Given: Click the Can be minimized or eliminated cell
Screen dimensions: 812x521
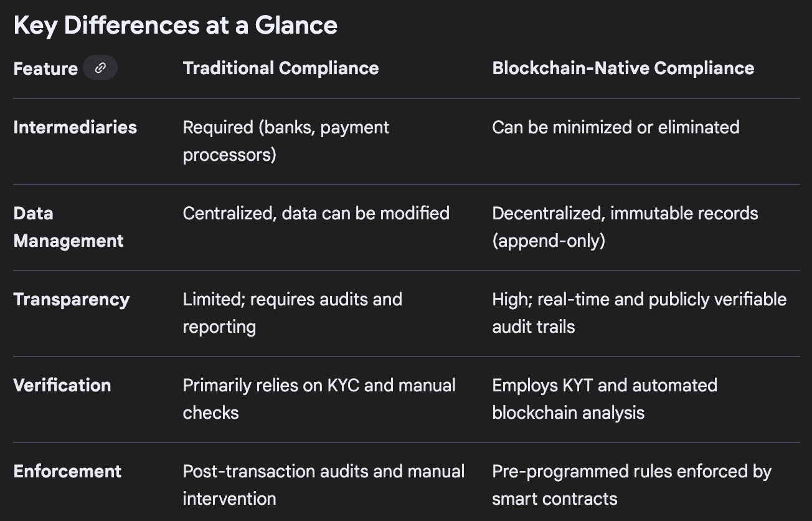Looking at the screenshot, I should [615, 127].
